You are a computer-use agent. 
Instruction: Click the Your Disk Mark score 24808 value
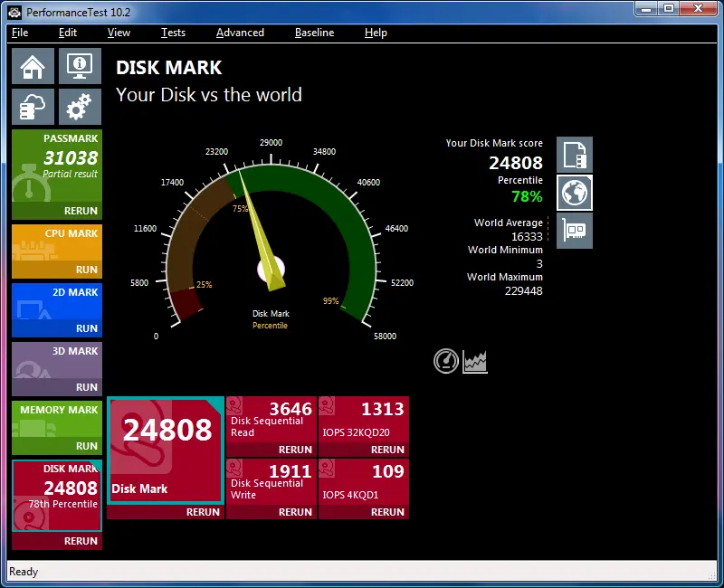[x=516, y=163]
